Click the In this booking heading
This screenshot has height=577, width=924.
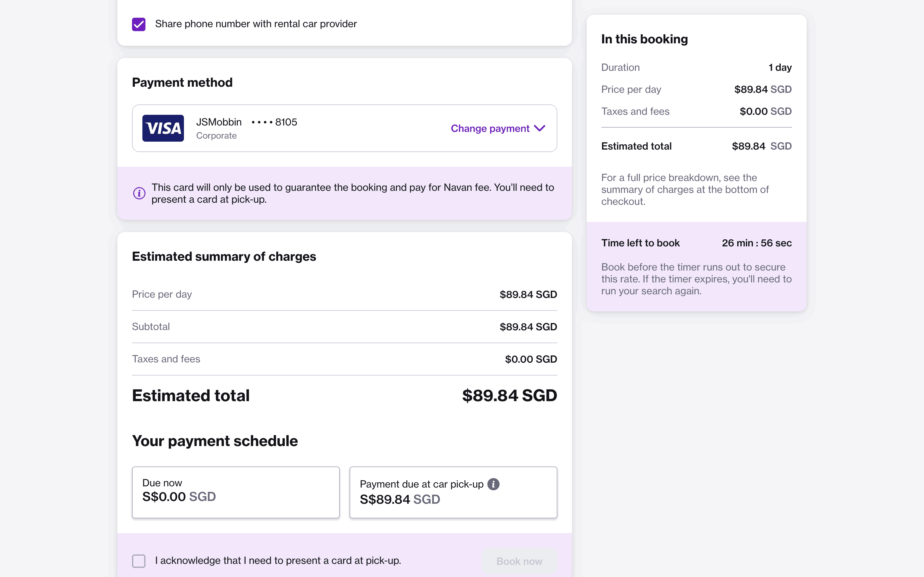click(x=644, y=39)
